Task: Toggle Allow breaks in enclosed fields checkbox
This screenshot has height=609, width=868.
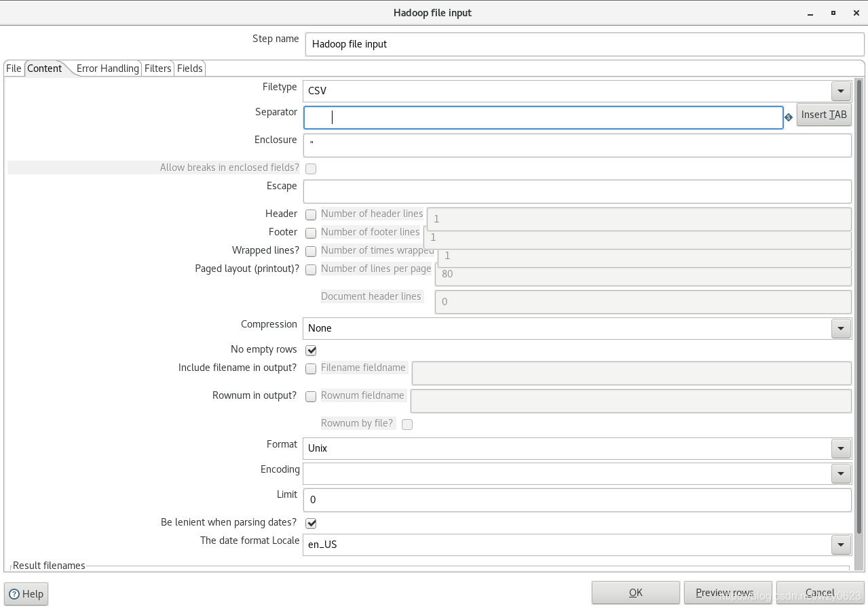Action: [x=311, y=168]
